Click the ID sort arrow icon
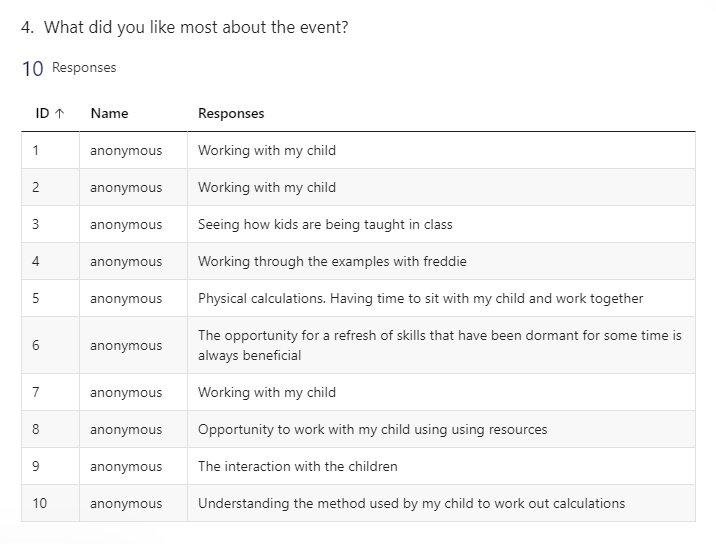Screen dimensions: 716x544 click(x=59, y=113)
